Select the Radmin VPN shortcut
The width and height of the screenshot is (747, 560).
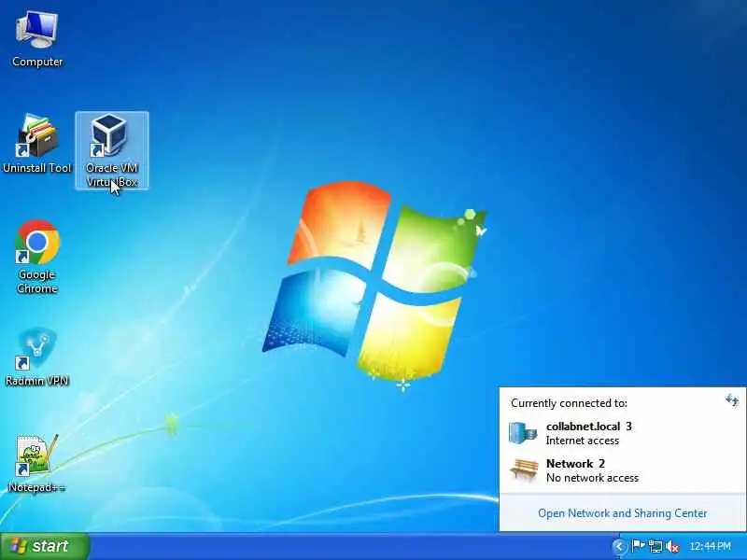pyautogui.click(x=37, y=357)
